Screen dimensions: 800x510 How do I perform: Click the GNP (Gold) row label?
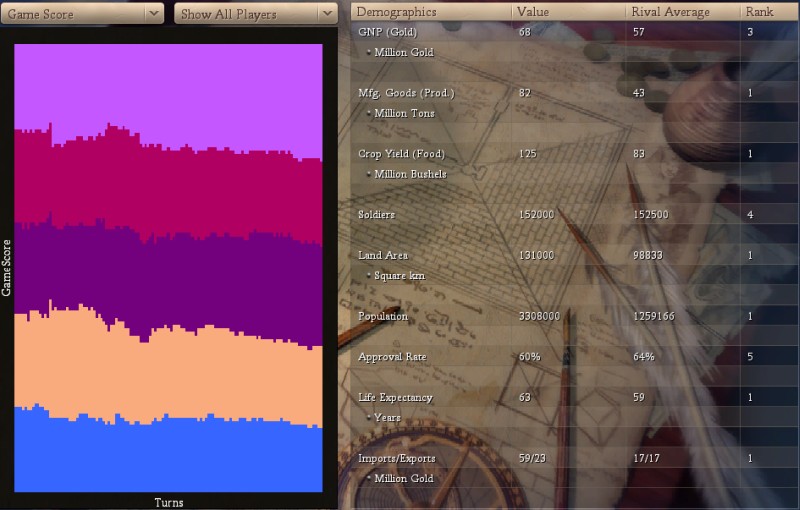point(388,32)
